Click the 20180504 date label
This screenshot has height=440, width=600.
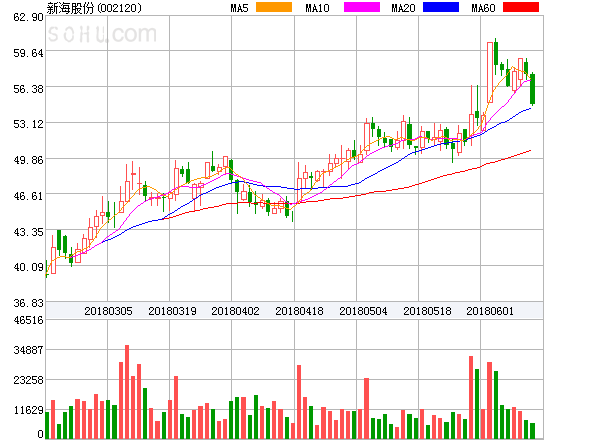(363, 311)
